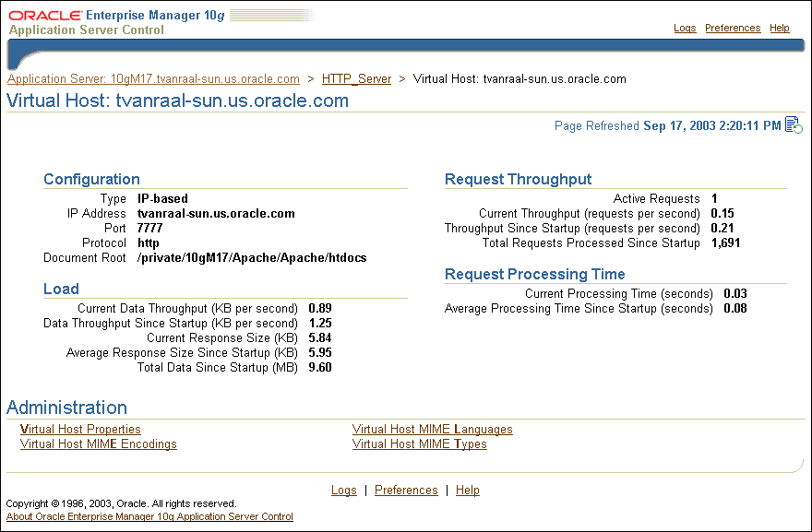The height and width of the screenshot is (532, 812).
Task: Select the Port value 7777
Action: pyautogui.click(x=150, y=229)
